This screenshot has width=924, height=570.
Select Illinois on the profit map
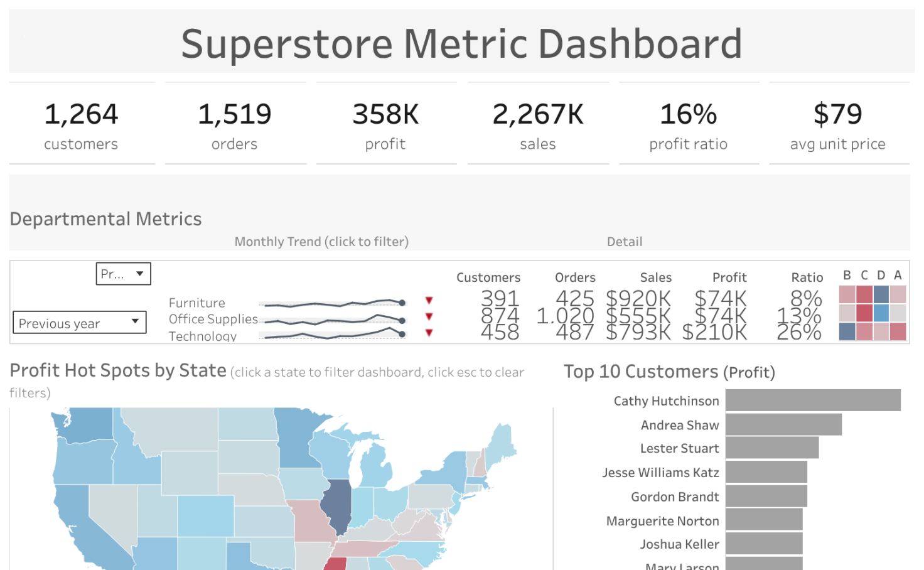click(336, 505)
